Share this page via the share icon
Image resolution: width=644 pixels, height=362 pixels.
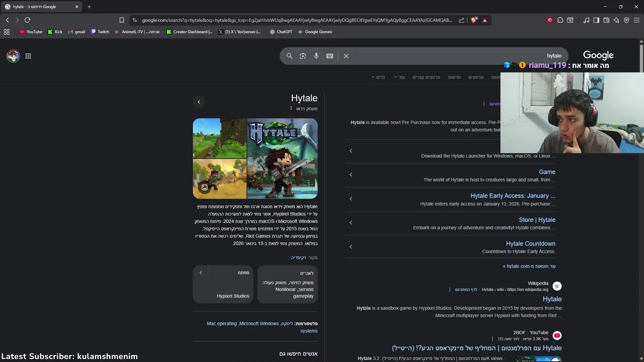[x=461, y=20]
